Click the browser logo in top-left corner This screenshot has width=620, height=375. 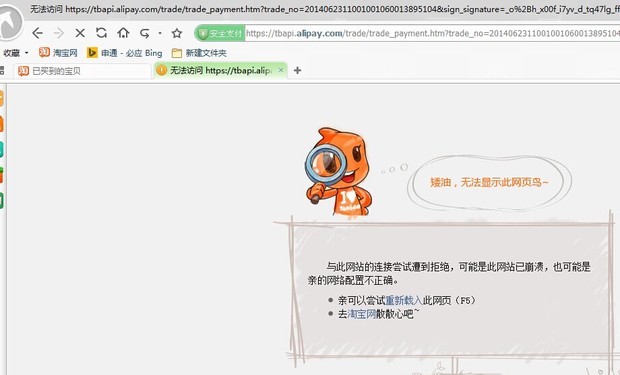10,24
